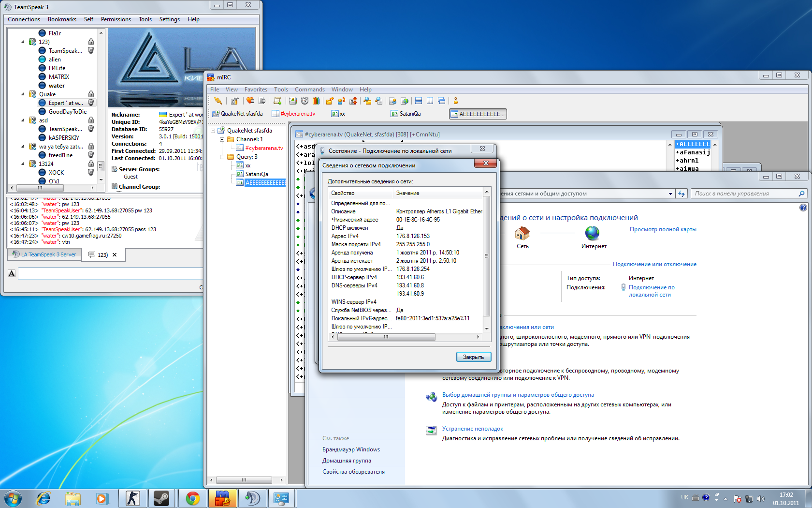The height and width of the screenshot is (508, 812).
Task: Open mIRC Options hammer icon
Action: tap(234, 101)
